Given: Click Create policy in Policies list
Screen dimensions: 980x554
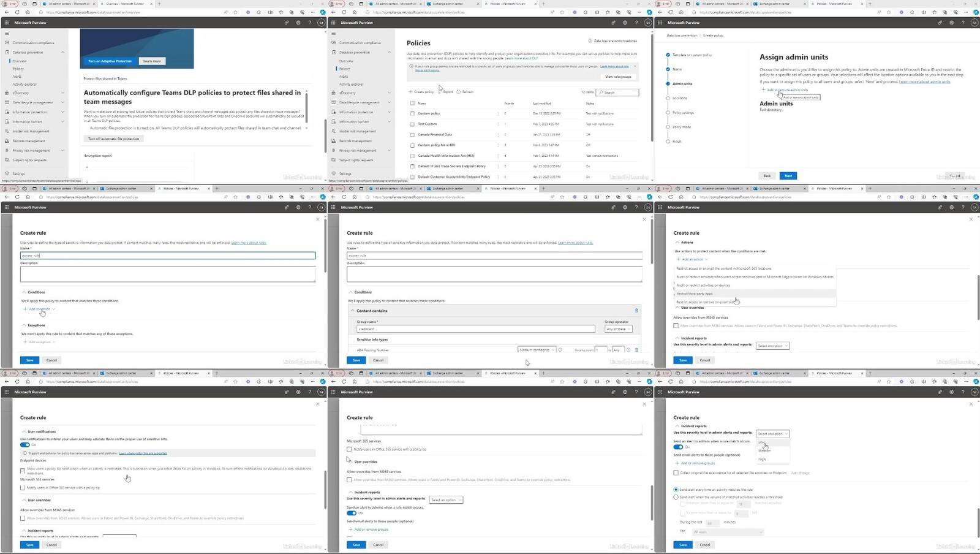Looking at the screenshot, I should (421, 92).
